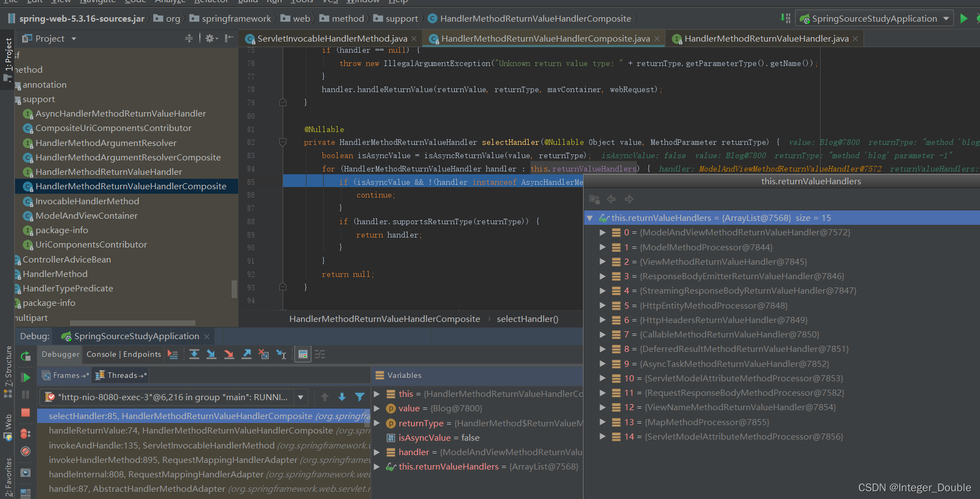Click the Drop Frame icon

click(264, 354)
